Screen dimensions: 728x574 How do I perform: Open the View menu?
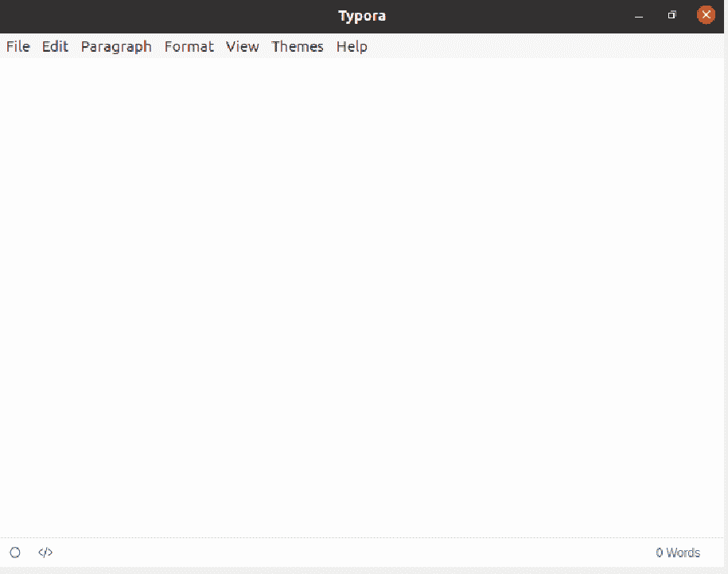tap(243, 46)
